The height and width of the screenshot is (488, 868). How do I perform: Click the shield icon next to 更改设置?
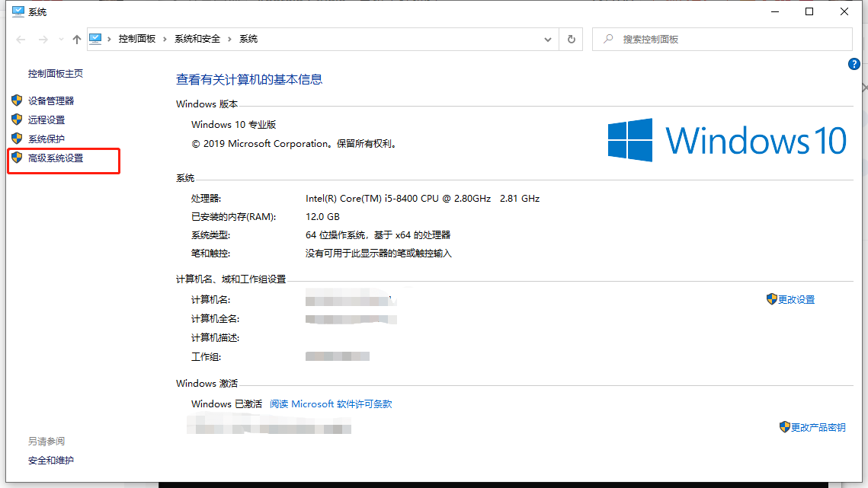(x=772, y=298)
